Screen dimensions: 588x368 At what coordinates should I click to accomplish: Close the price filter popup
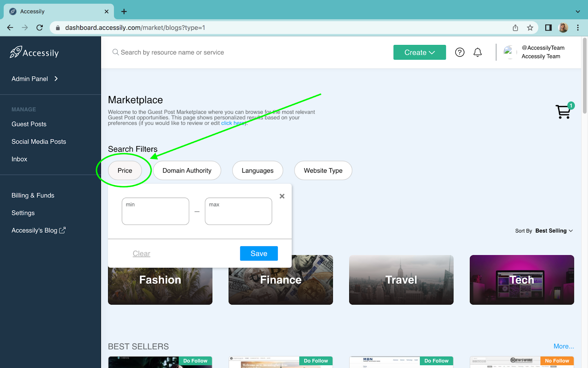pos(282,196)
